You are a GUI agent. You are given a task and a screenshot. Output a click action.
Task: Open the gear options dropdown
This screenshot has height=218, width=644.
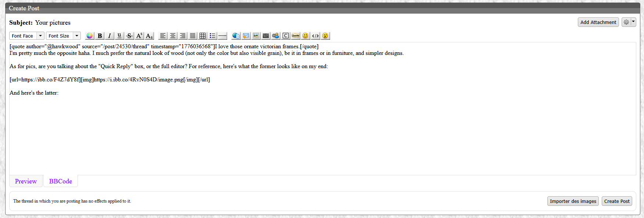tap(629, 22)
